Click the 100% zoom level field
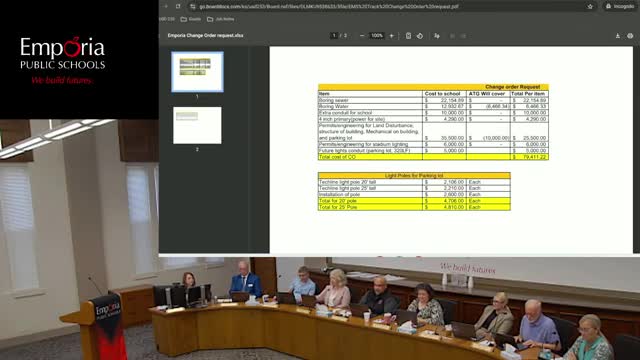Image resolution: width=640 pixels, height=360 pixels. click(x=376, y=36)
